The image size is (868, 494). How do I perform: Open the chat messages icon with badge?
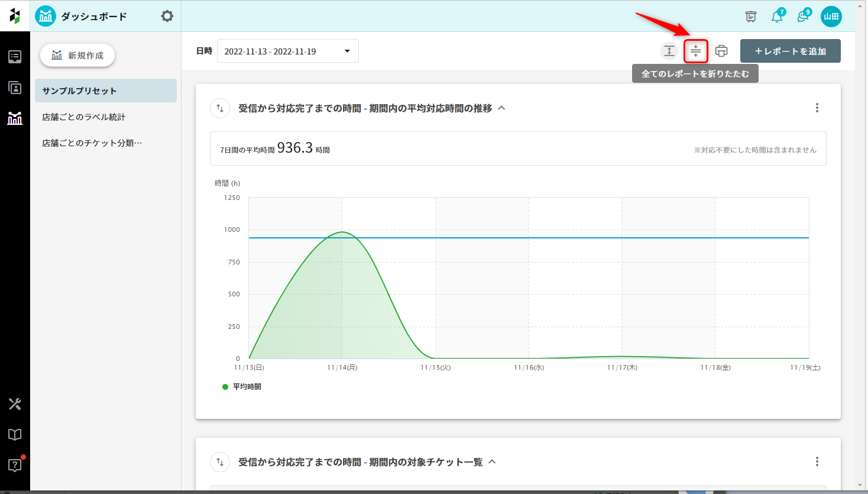803,17
